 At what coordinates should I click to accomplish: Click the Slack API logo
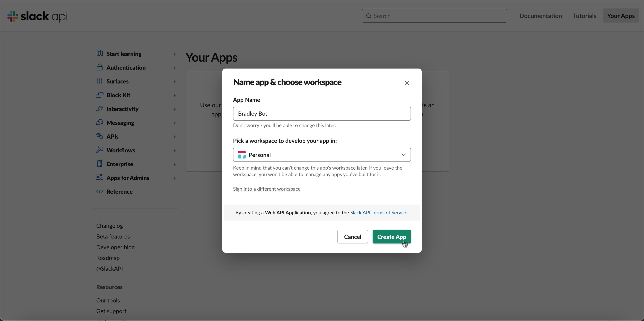38,16
